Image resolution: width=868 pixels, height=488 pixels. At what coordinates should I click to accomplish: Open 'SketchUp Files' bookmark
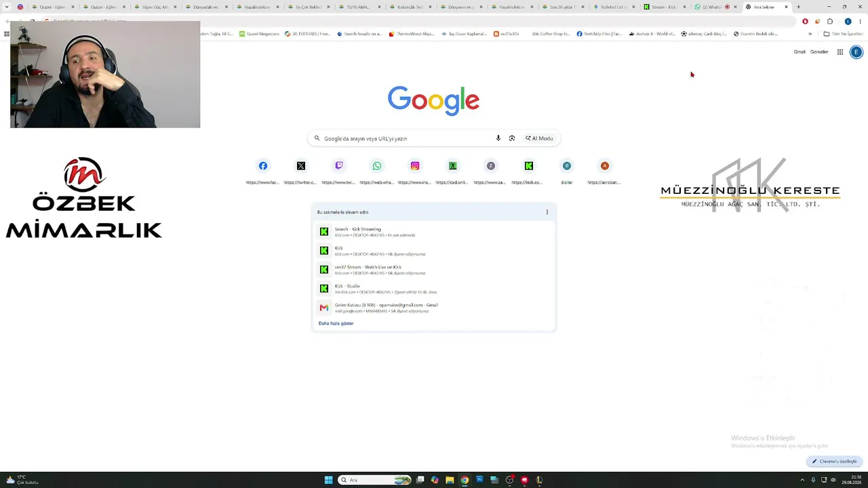point(599,34)
